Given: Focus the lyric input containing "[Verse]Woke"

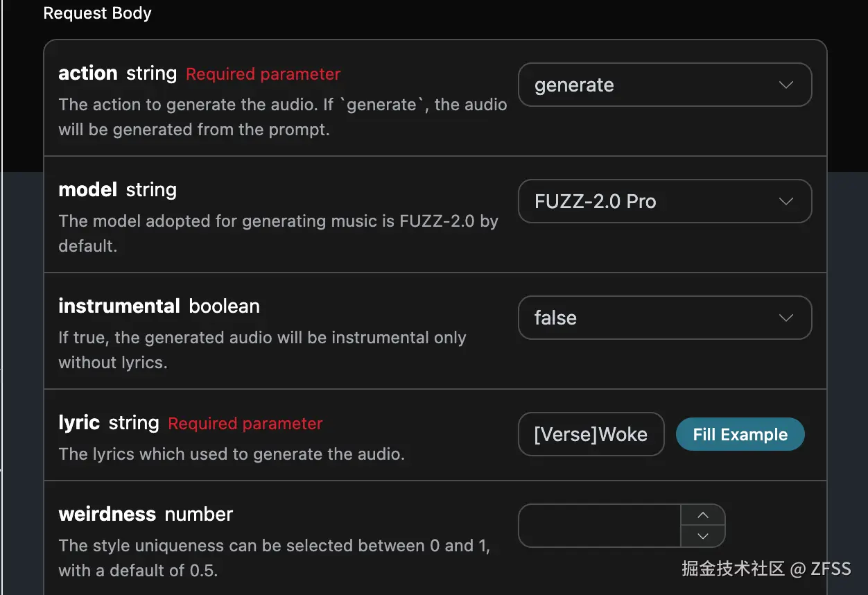Looking at the screenshot, I should click(591, 435).
